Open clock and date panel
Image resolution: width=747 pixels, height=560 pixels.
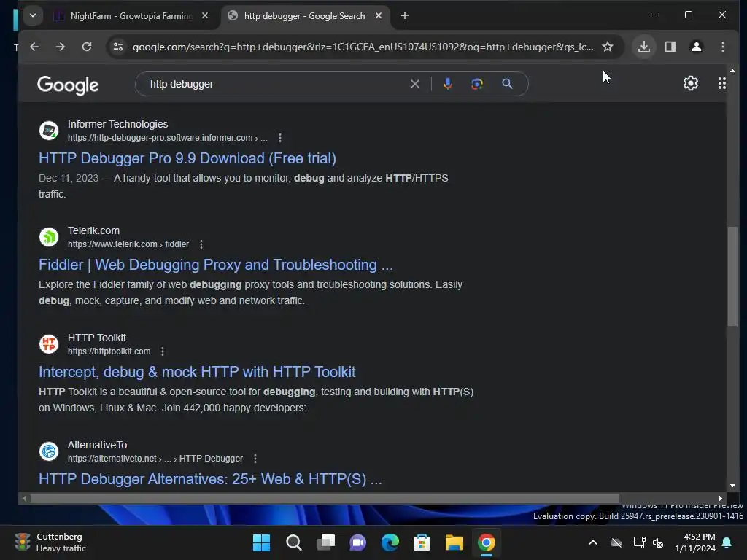(695, 542)
